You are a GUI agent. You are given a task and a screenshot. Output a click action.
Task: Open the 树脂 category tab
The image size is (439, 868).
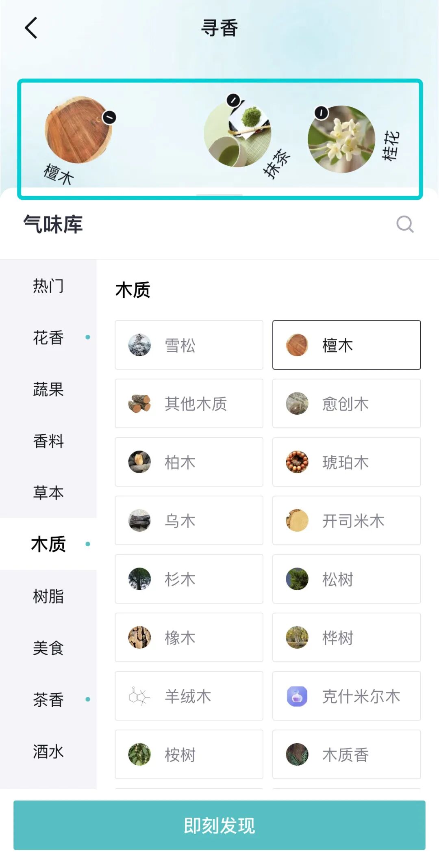(x=48, y=596)
